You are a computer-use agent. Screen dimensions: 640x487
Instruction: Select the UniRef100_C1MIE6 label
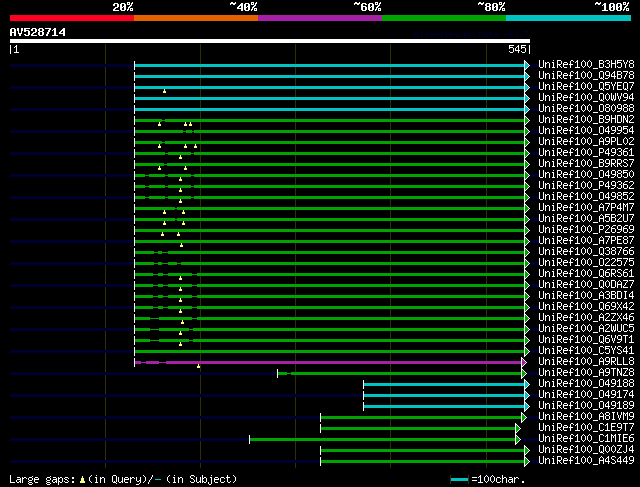tap(586, 439)
